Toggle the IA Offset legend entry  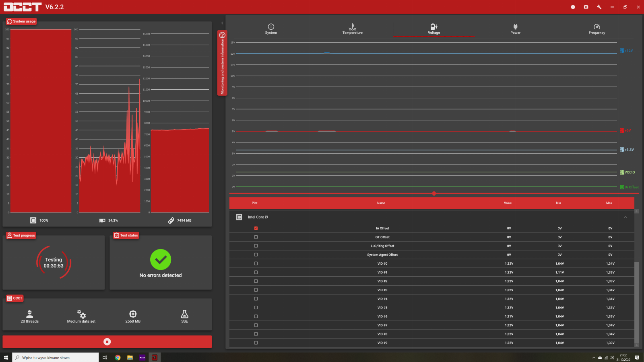click(630, 187)
